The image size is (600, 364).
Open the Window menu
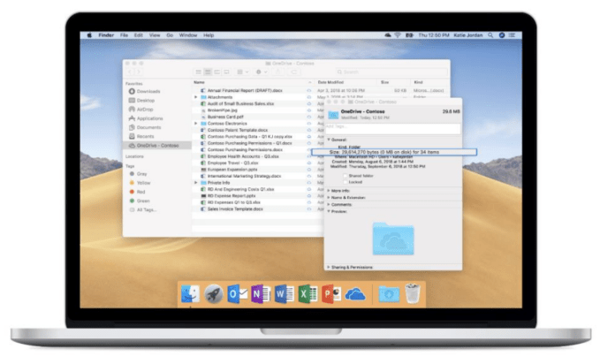point(188,34)
